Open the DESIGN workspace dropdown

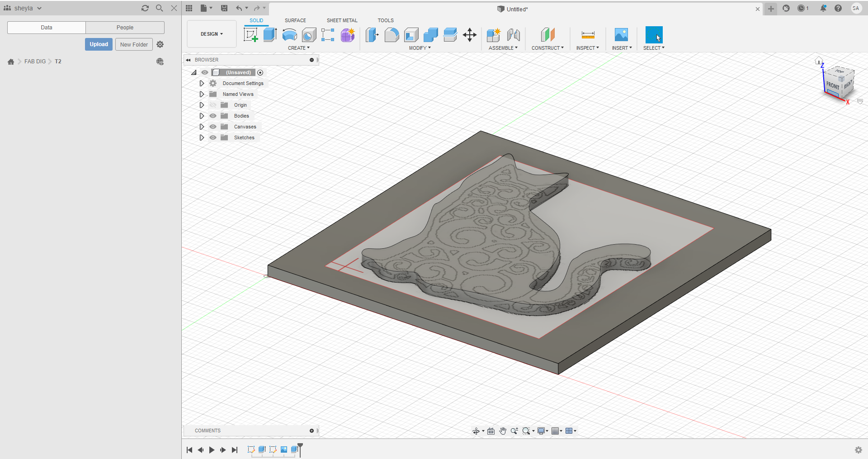(212, 34)
